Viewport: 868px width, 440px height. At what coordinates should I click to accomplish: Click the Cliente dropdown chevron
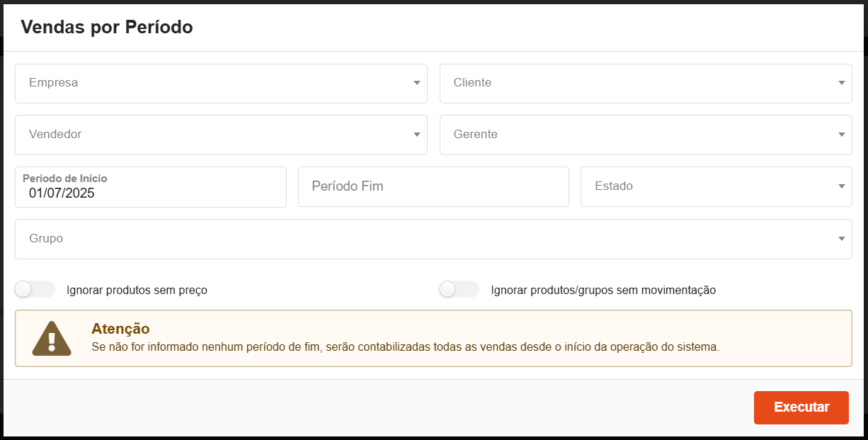pos(841,84)
